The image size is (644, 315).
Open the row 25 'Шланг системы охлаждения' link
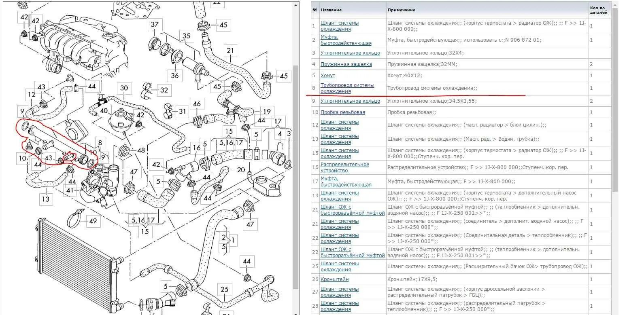click(x=340, y=266)
